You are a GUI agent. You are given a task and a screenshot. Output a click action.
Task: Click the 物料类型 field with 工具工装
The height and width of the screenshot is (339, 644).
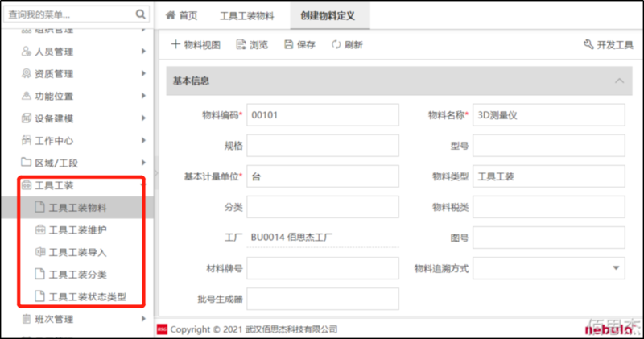[x=549, y=176]
